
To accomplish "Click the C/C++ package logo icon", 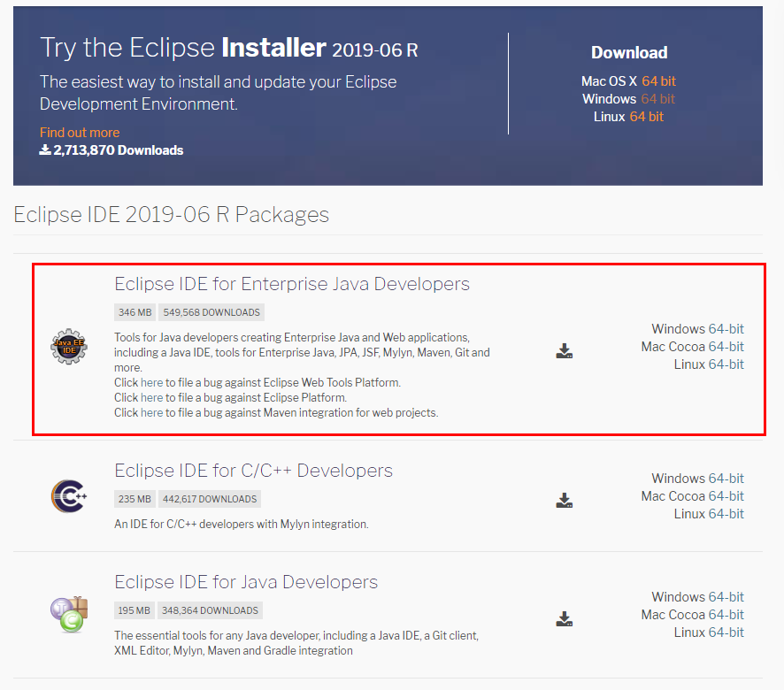I will coord(69,496).
